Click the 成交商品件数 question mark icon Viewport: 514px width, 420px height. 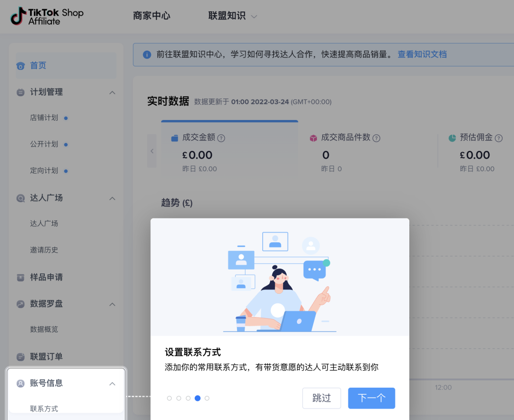point(376,138)
